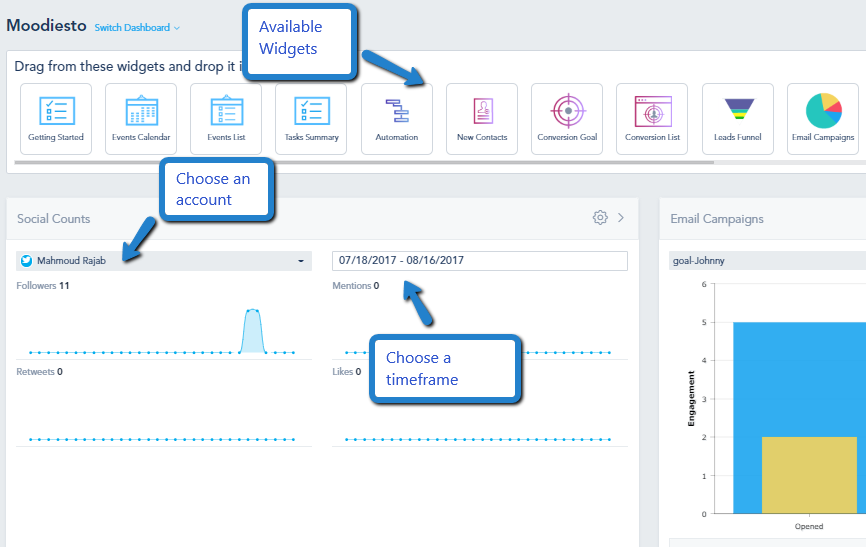Open the Mahmoud Rajab account dropdown
The width and height of the screenshot is (866, 547).
(164, 261)
